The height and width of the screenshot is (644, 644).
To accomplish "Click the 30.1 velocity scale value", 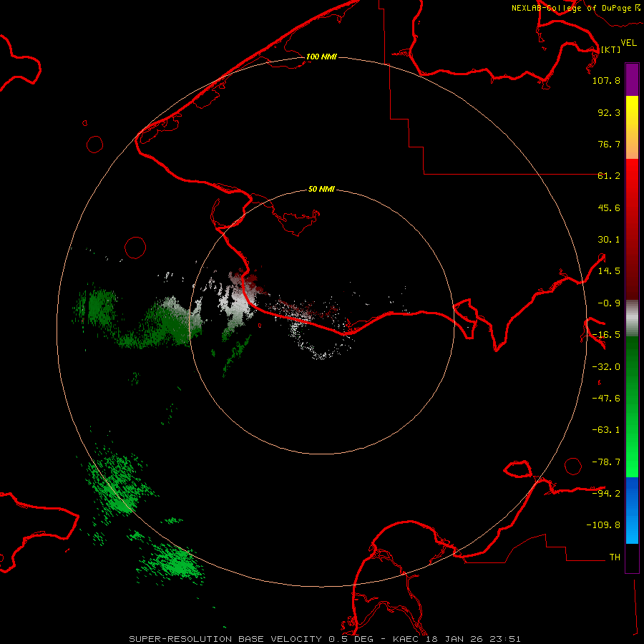I will [x=609, y=240].
